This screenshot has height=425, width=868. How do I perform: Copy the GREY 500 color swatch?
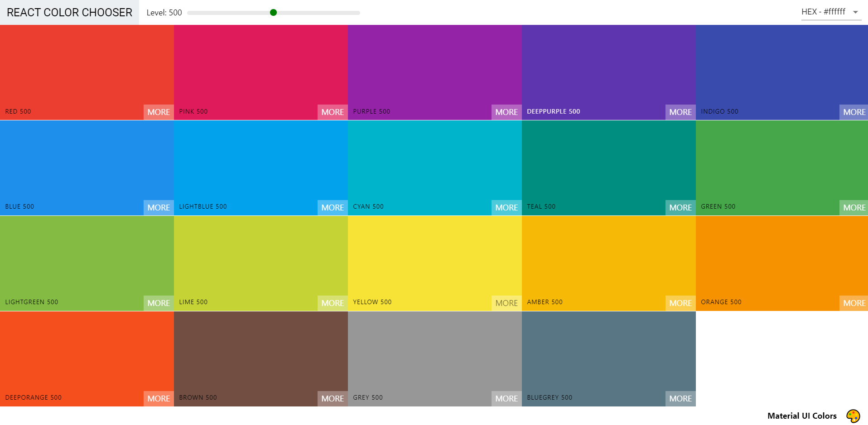point(434,353)
